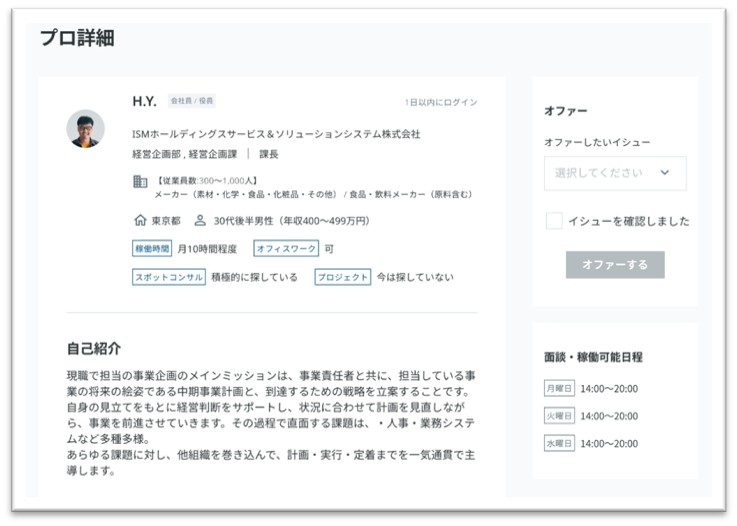Click the 東京都 location text
Image resolution: width=737 pixels, height=526 pixels.
(x=166, y=220)
